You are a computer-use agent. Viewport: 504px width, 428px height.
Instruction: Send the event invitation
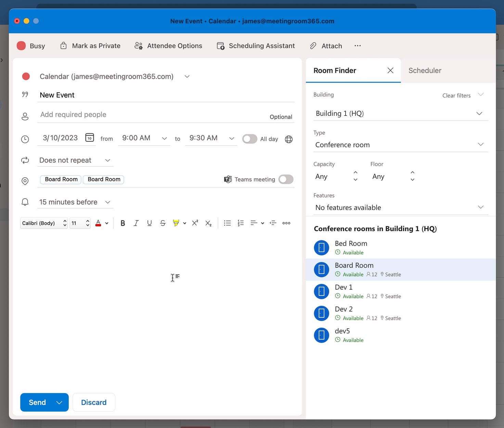tap(37, 402)
